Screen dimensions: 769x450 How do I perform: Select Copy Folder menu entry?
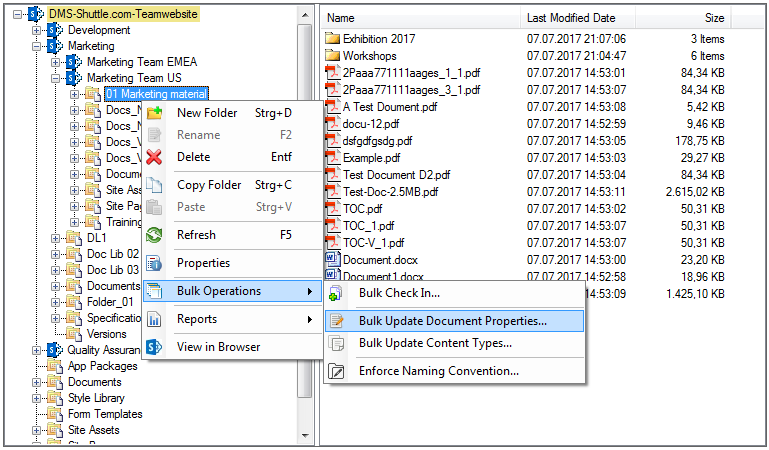[232, 185]
